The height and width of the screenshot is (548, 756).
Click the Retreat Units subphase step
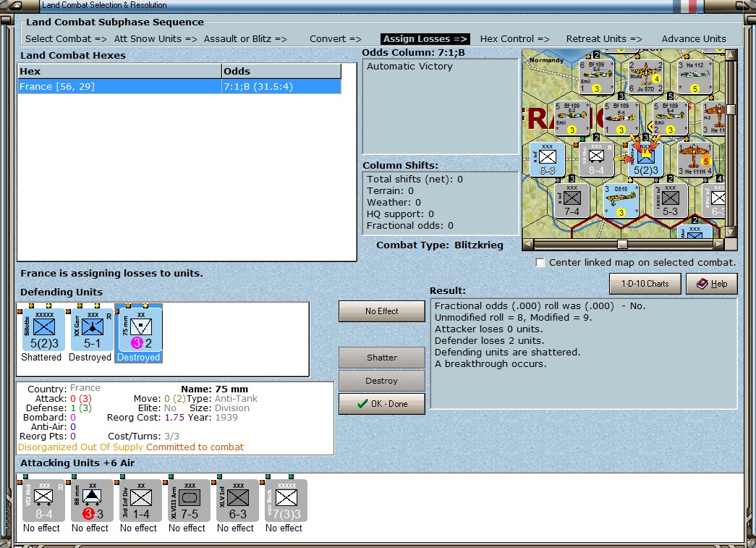pos(604,38)
